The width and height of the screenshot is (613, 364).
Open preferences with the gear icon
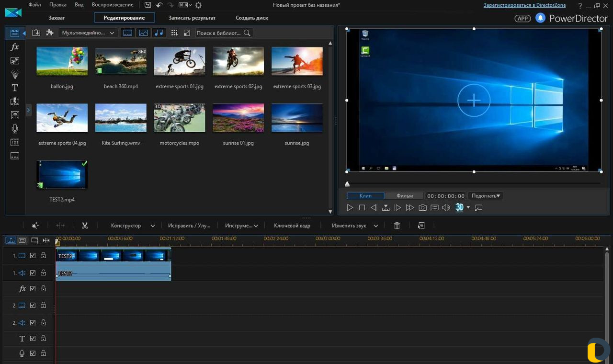(198, 5)
